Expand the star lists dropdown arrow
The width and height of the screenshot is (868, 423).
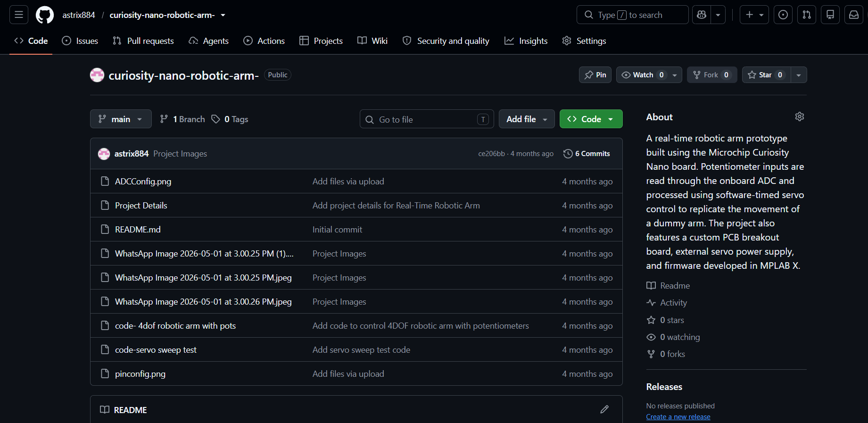[799, 75]
